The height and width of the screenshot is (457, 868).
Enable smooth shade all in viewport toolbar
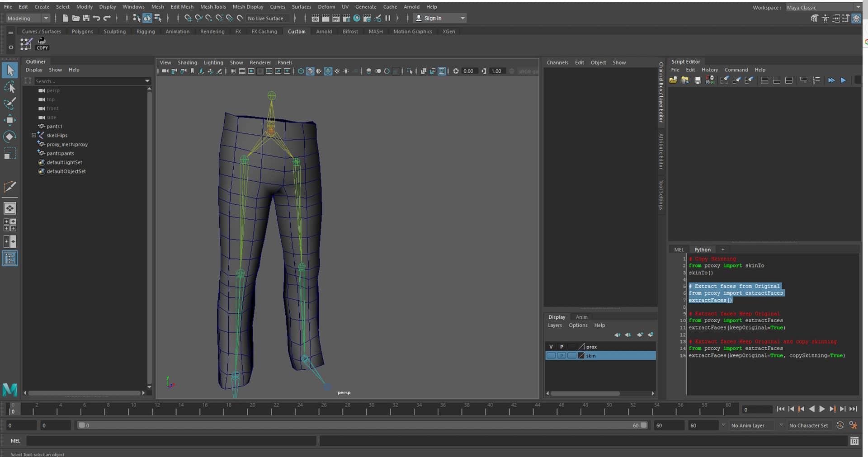click(310, 71)
